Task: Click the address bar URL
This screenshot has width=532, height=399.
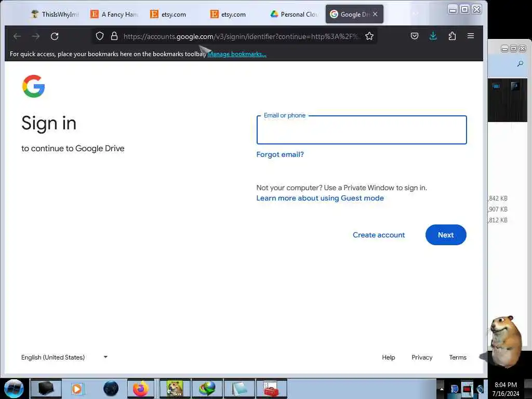Action: 240,36
